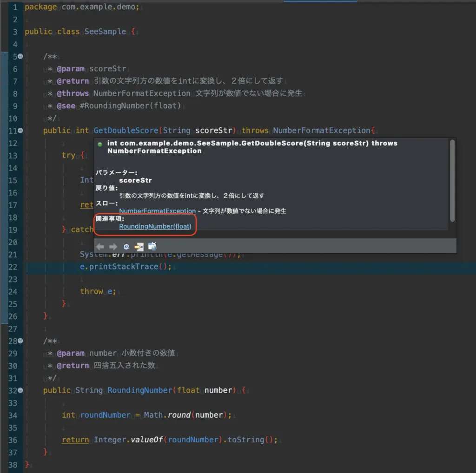Click Math.round call on line 34
This screenshot has height=473, width=476.
[188, 415]
